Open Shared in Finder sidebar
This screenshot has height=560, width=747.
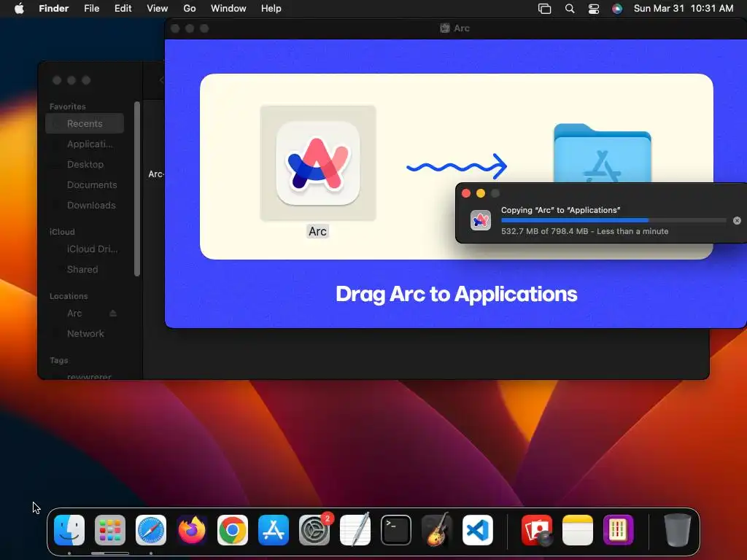click(85, 270)
